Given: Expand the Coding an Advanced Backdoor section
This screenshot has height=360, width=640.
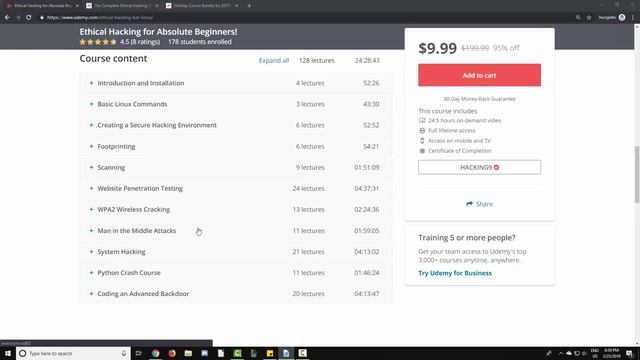Looking at the screenshot, I should click(236, 293).
